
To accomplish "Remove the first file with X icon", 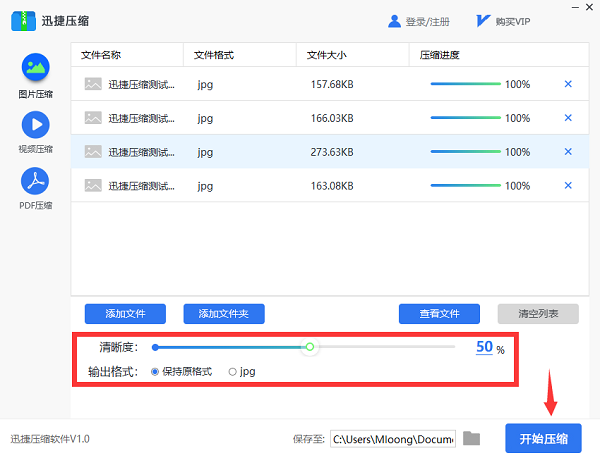I will (x=568, y=84).
